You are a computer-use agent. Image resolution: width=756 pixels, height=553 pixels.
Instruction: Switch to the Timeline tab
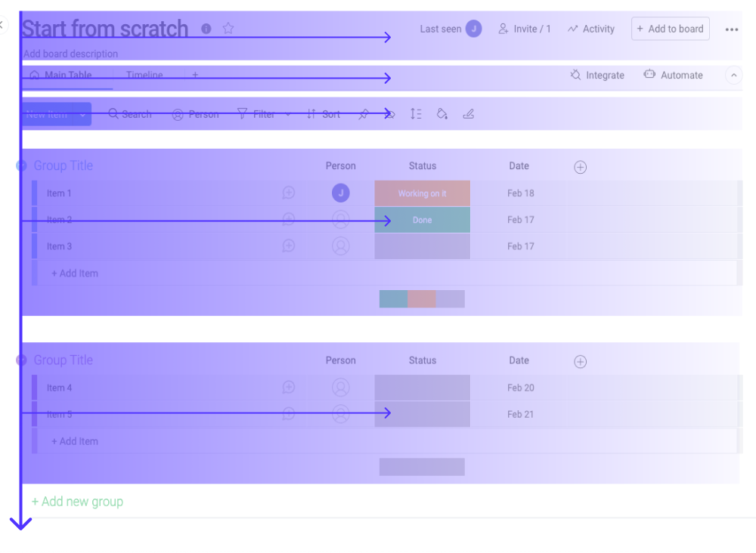pos(144,75)
